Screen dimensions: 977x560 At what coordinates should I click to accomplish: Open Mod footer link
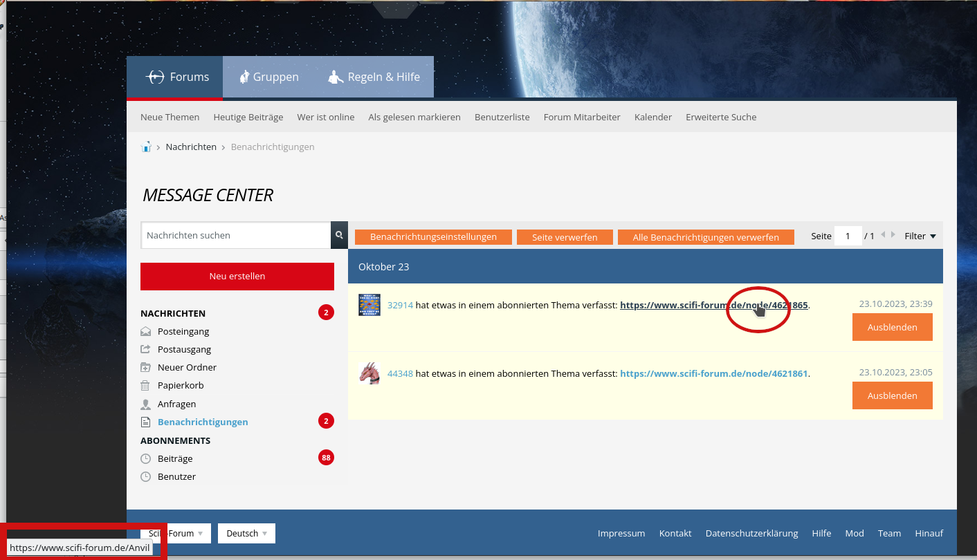pos(855,533)
